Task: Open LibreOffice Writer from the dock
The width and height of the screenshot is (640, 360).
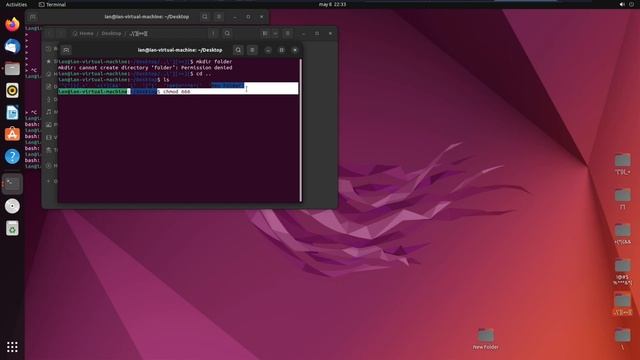Action: pyautogui.click(x=12, y=113)
